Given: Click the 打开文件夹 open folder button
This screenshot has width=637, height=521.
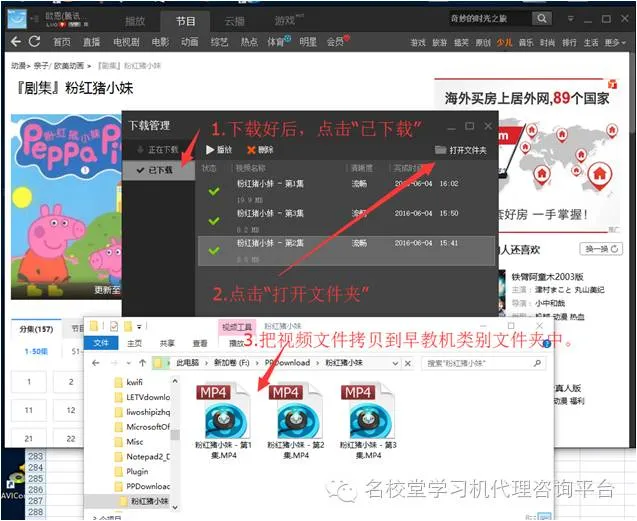Looking at the screenshot, I should click(461, 150).
